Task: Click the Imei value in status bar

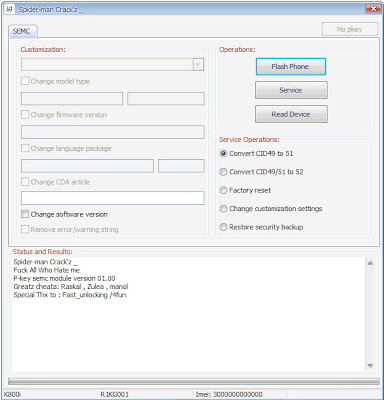Action: click(x=229, y=394)
